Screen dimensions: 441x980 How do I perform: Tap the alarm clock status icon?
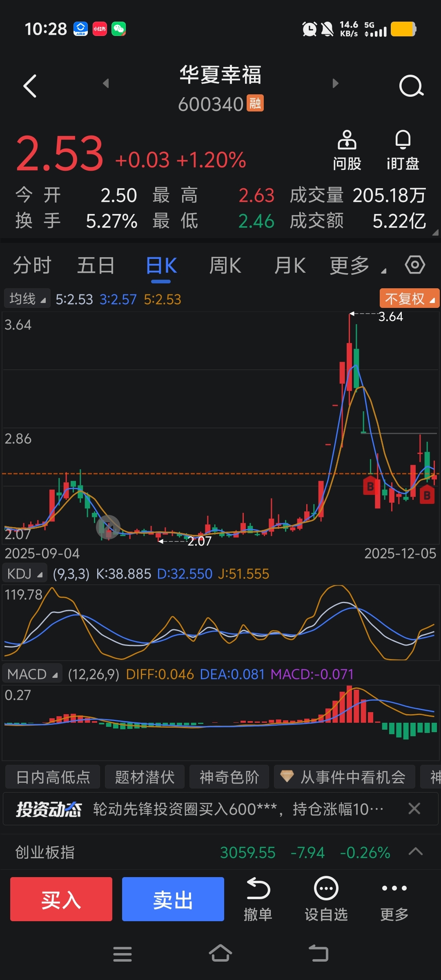pos(310,29)
